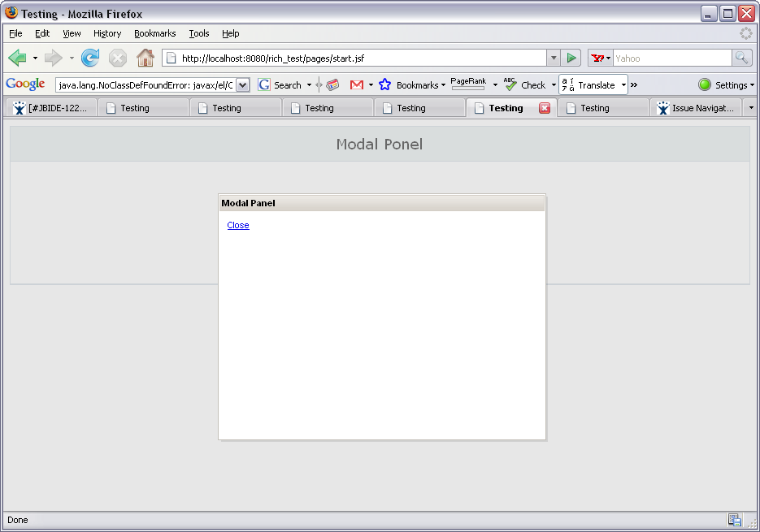Click the status bar security icon
Image resolution: width=760 pixels, height=532 pixels.
(734, 520)
